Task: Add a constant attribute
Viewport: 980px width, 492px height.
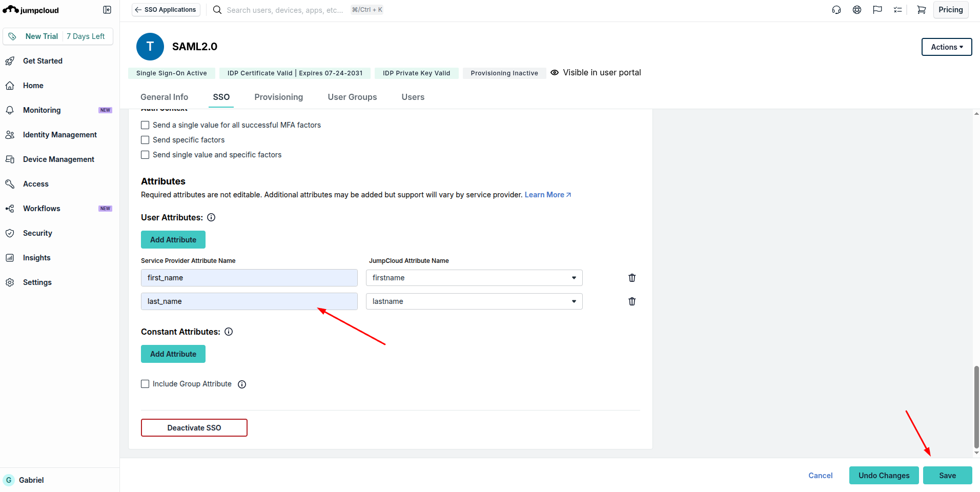Action: tap(173, 354)
